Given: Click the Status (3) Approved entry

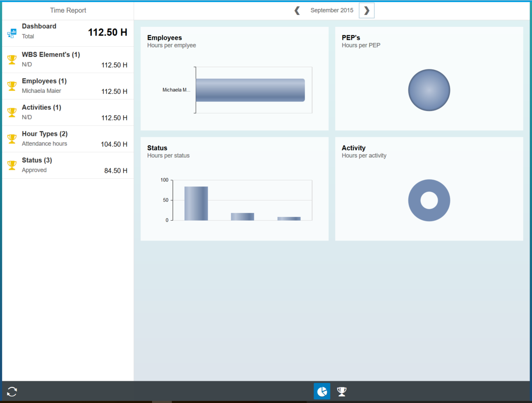Looking at the screenshot, I should [68, 165].
